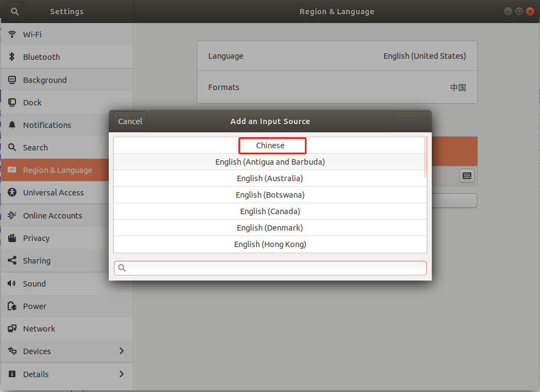Click the input source search field

tap(270, 268)
